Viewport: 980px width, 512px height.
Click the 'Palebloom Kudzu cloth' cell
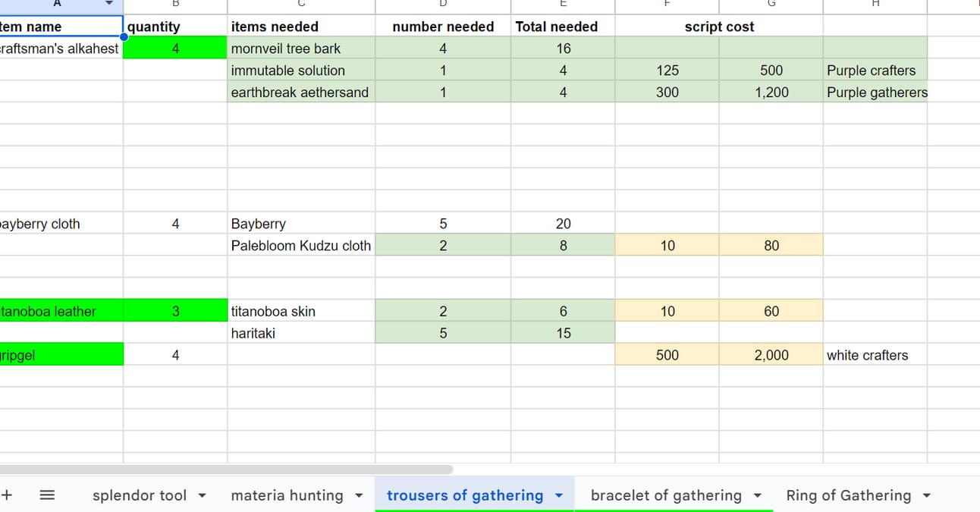click(301, 246)
